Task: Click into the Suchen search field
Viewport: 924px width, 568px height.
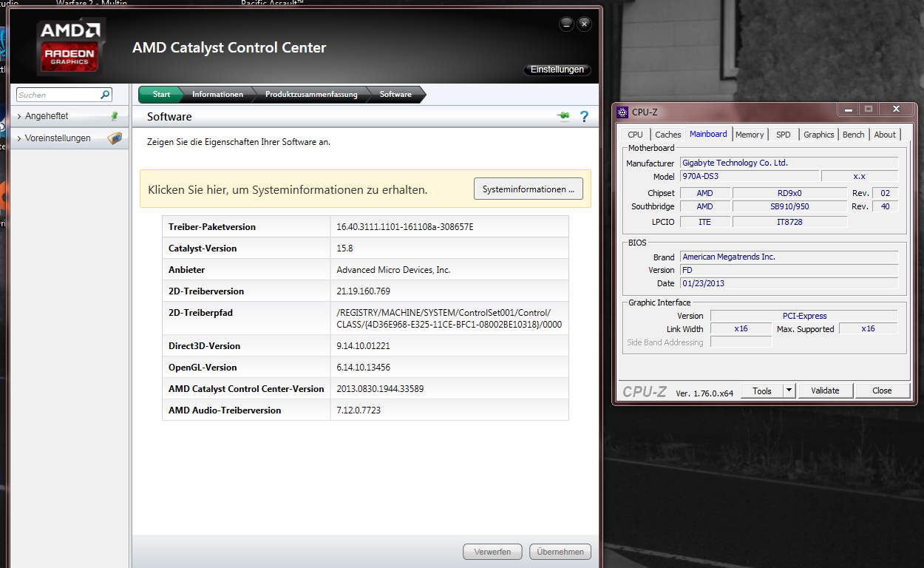Action: 59,95
